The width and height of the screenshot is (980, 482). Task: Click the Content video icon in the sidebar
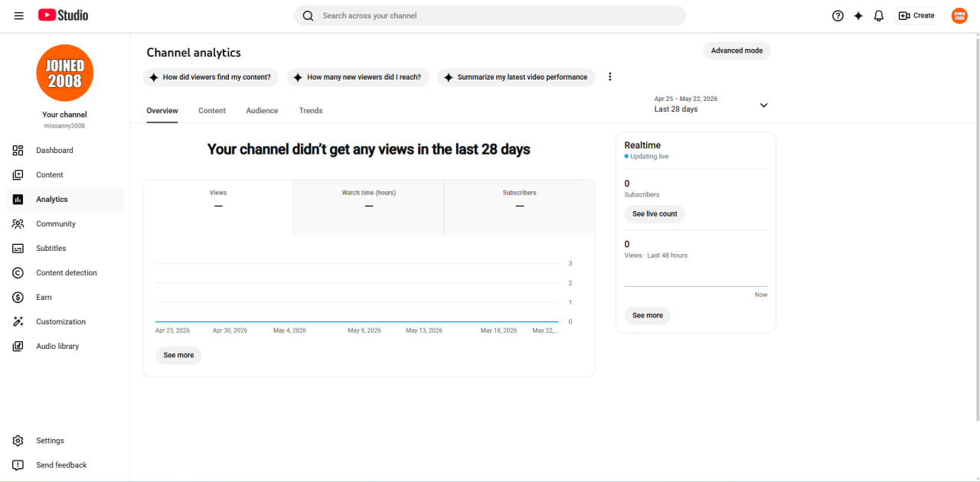(18, 174)
